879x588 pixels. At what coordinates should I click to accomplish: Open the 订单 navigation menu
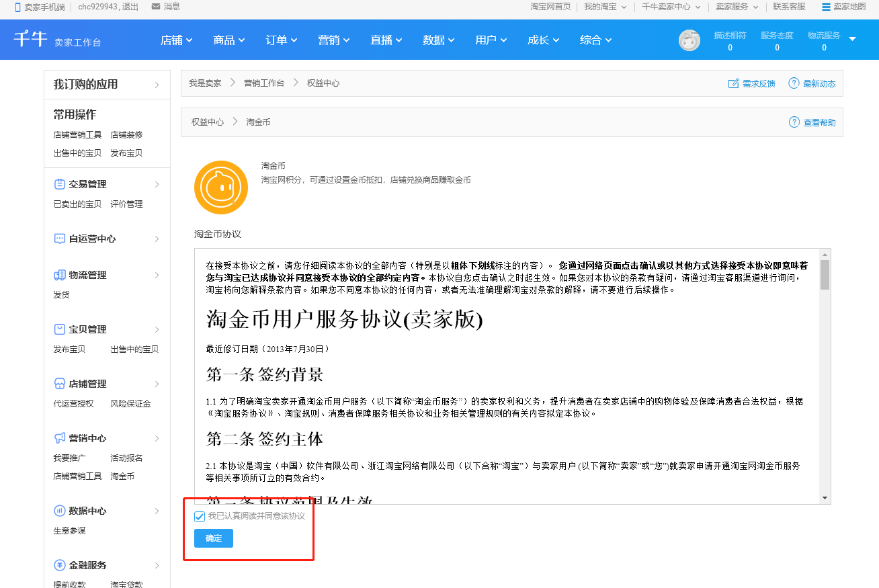coord(282,40)
